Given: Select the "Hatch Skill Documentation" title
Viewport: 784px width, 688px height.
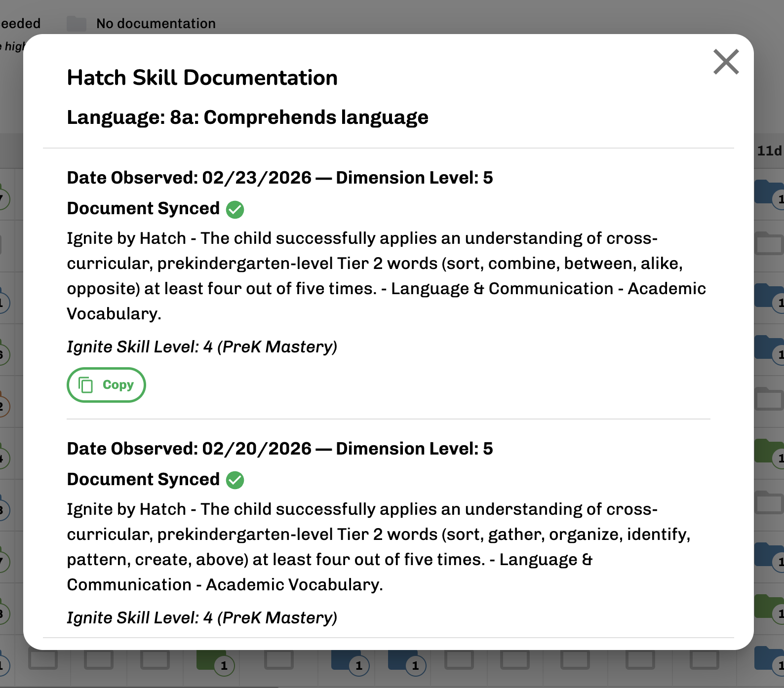Looking at the screenshot, I should click(202, 78).
